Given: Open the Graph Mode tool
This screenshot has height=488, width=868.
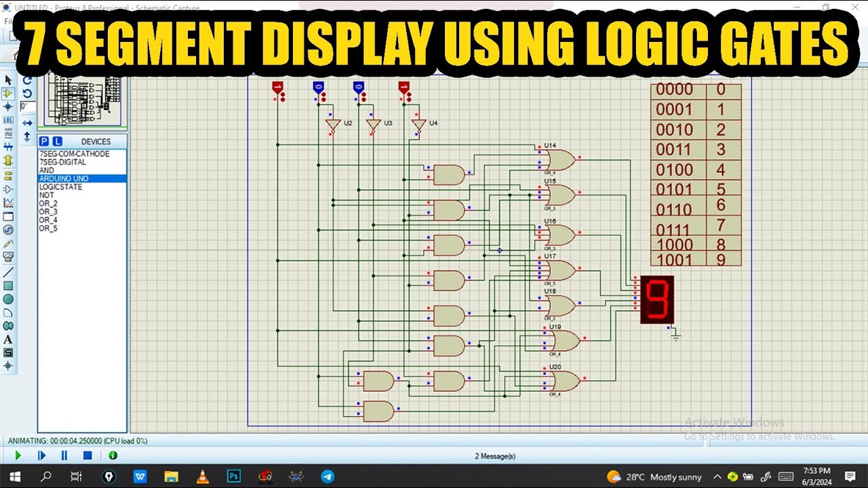Looking at the screenshot, I should pos(8,203).
